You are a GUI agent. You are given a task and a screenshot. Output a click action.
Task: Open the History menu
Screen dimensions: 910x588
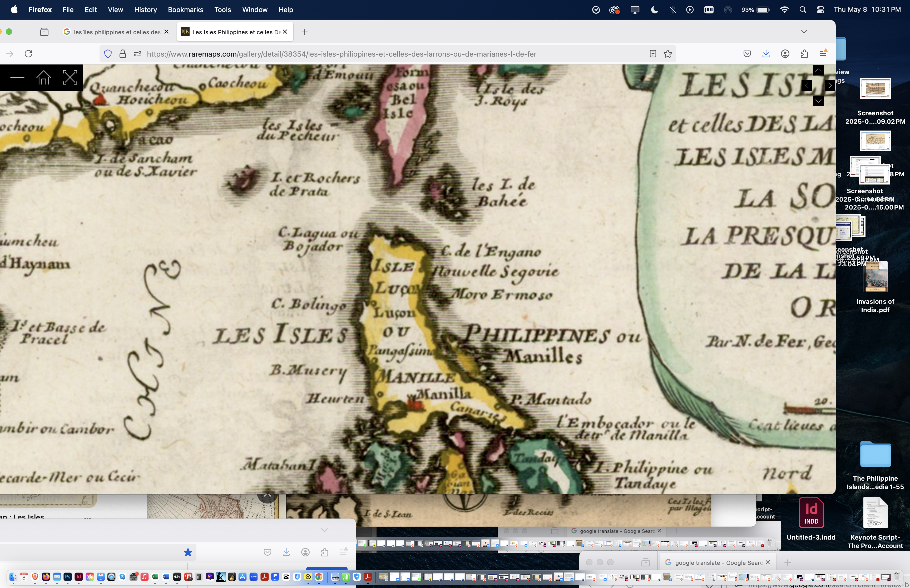tap(145, 9)
